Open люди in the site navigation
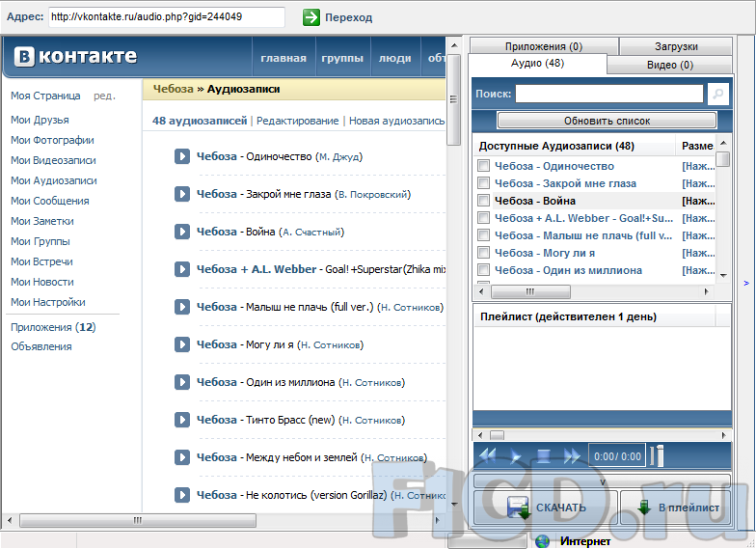 395,58
